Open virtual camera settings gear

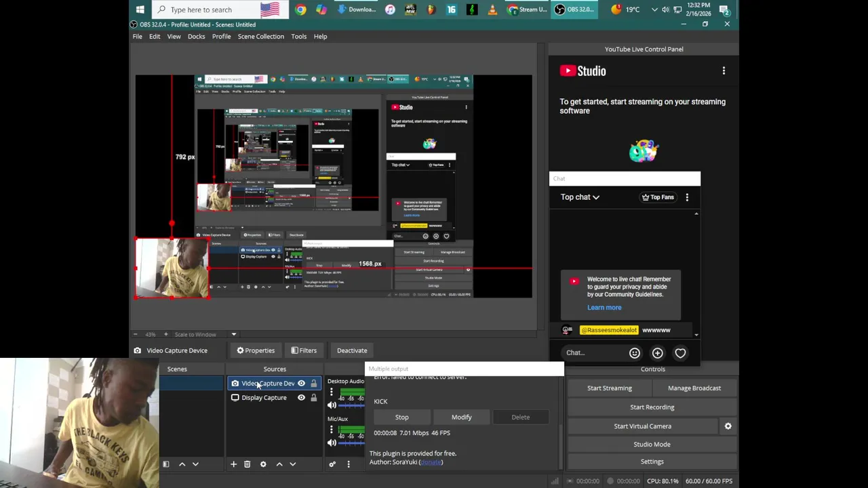click(728, 426)
